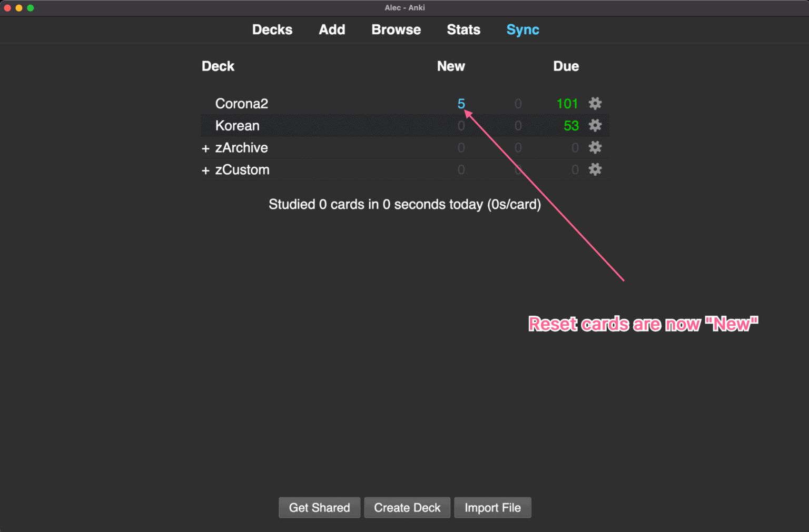This screenshot has height=532, width=809.
Task: Click the Sync icon to synchronize collection
Action: pos(522,29)
